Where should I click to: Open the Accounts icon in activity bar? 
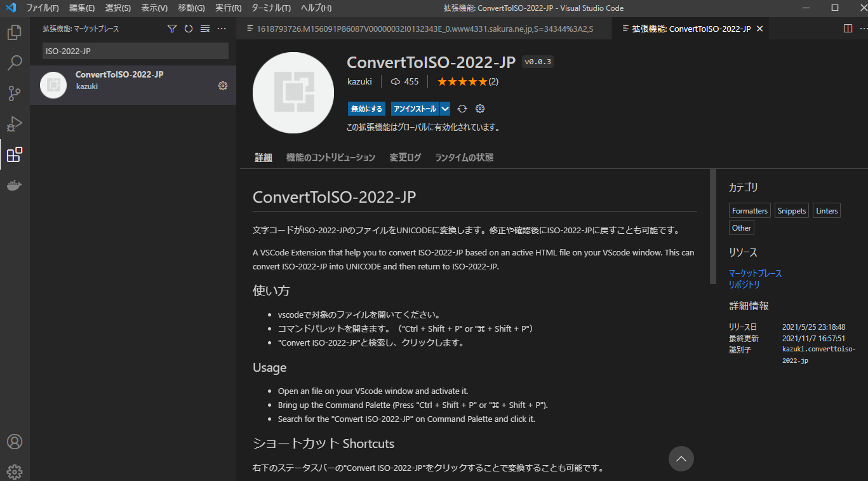[x=14, y=442]
